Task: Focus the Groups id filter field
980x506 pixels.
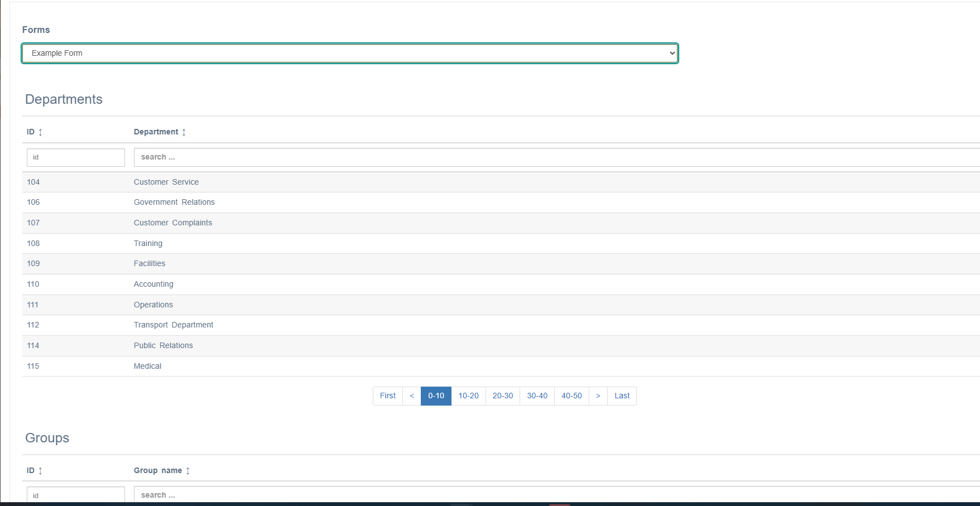Action: [76, 494]
